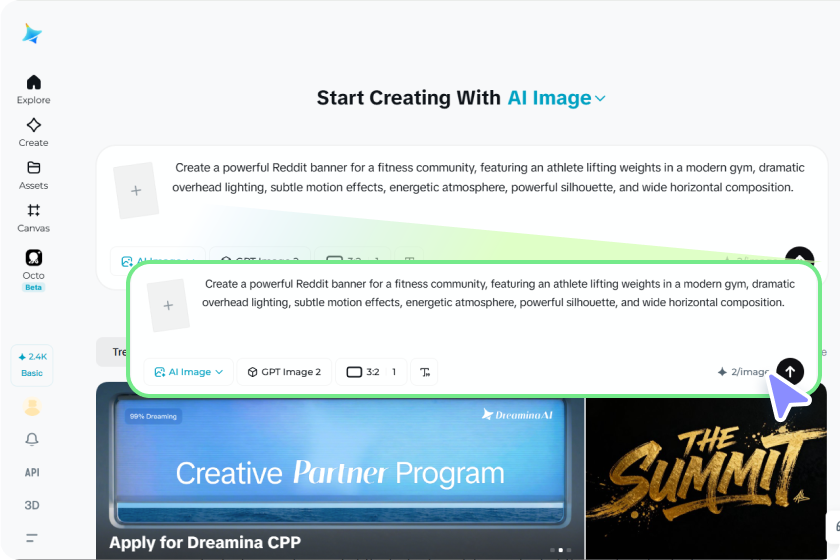The width and height of the screenshot is (840, 560).
Task: Open Apply for Dreamina CPP link
Action: pos(205,542)
